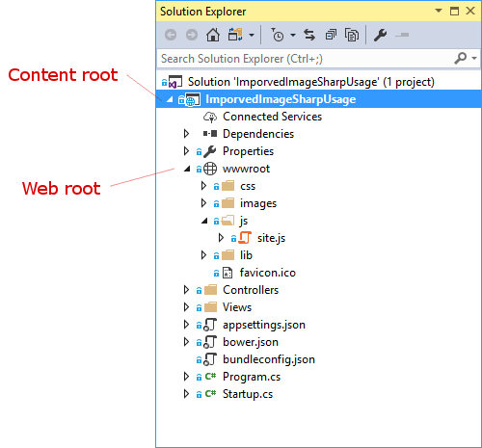Click the site.js JavaScript file icon

click(245, 238)
